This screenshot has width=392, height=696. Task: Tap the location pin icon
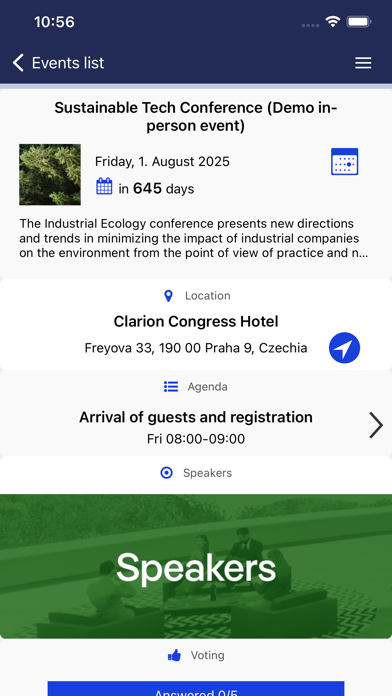168,296
